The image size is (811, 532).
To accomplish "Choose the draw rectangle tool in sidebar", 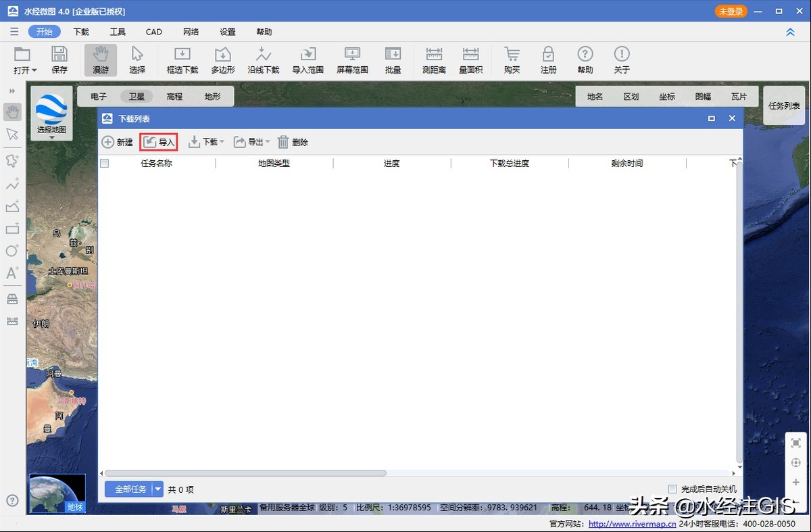I will click(12, 228).
